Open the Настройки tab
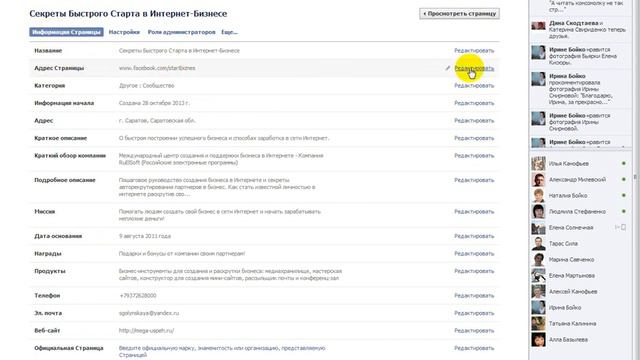640x360 pixels. coord(124,32)
